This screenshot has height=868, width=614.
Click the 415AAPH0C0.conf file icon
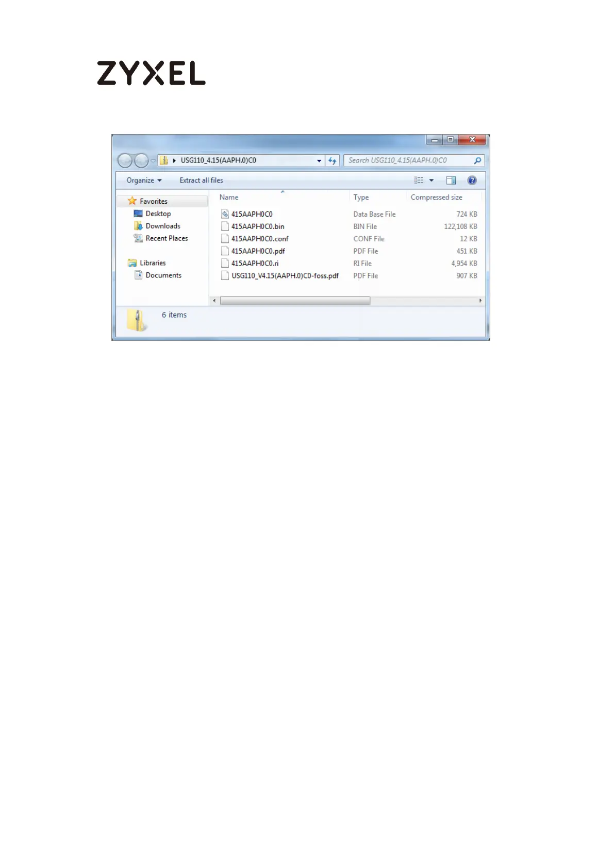pos(225,239)
